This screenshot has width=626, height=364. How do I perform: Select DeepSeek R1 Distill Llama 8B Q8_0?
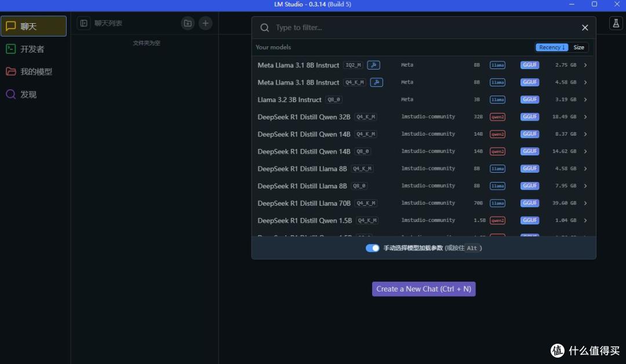click(424, 185)
